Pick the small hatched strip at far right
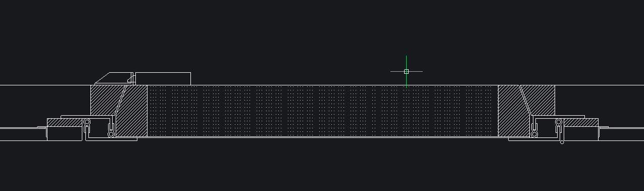This screenshot has width=644, height=191. click(x=581, y=123)
